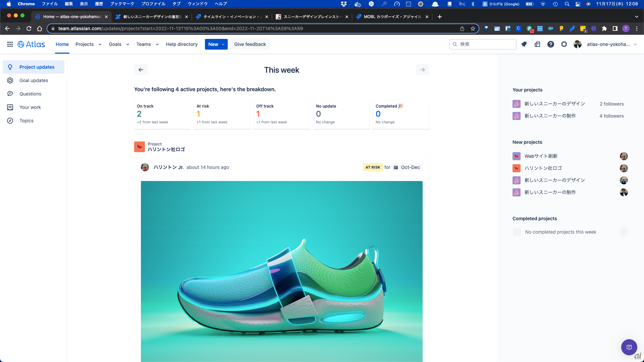Click the Give feedback button
This screenshot has height=362, width=644.
(250, 44)
